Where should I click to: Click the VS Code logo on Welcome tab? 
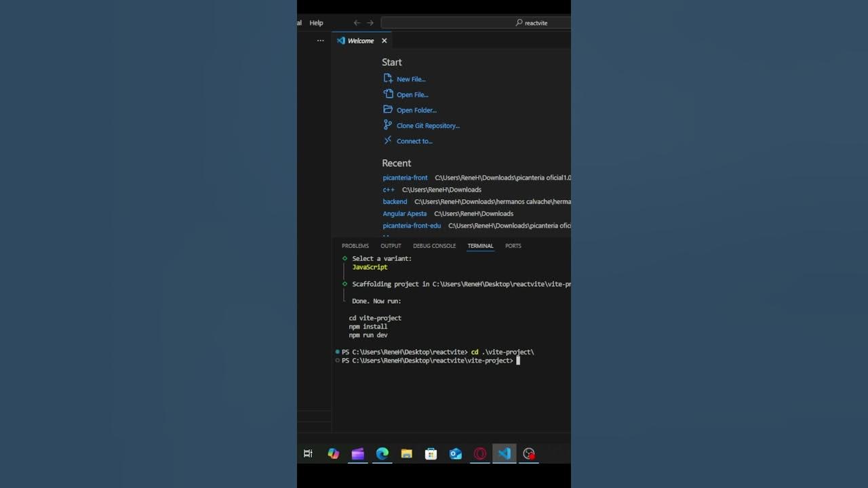(x=341, y=41)
